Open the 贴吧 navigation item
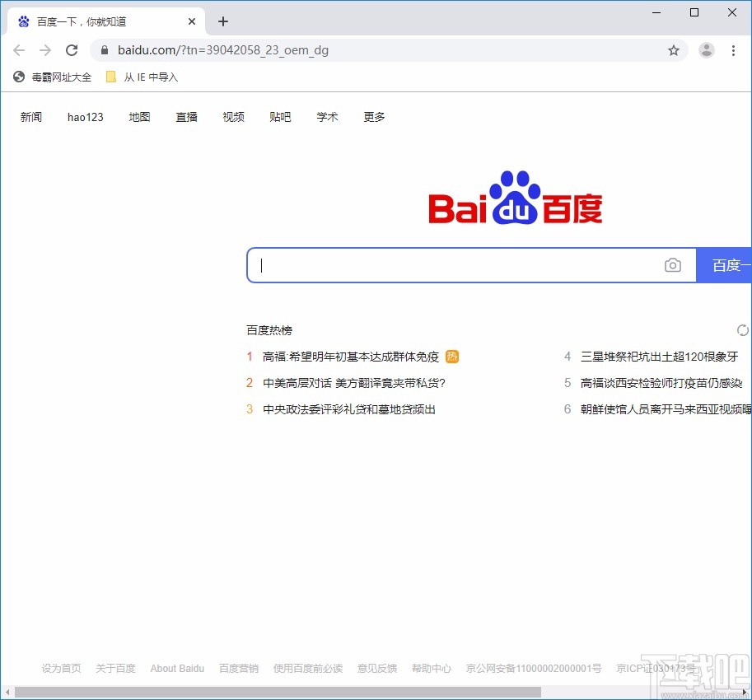 280,117
